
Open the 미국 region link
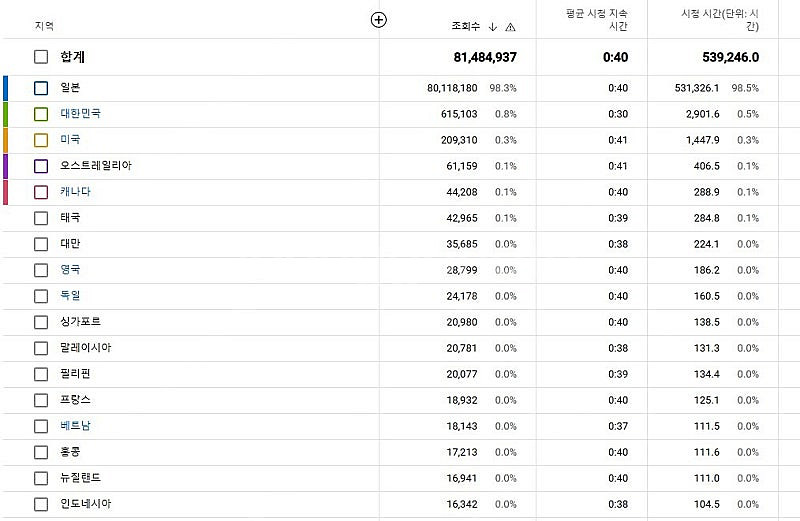point(70,139)
